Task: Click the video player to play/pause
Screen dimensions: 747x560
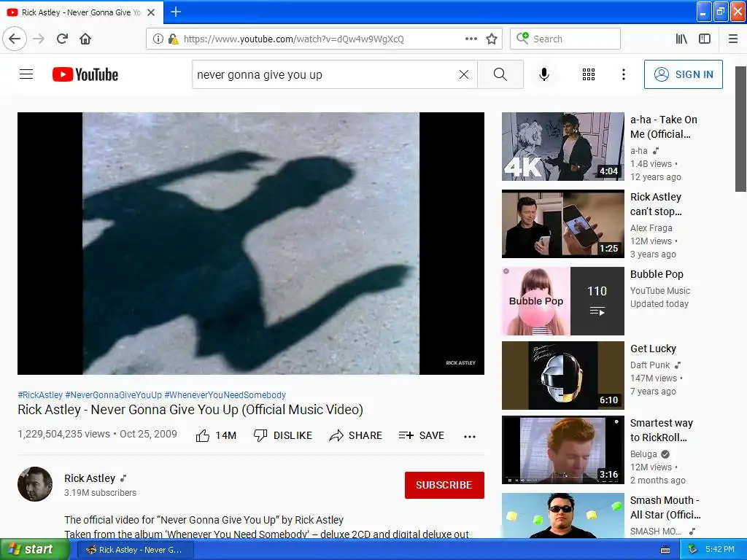Action: coord(251,244)
